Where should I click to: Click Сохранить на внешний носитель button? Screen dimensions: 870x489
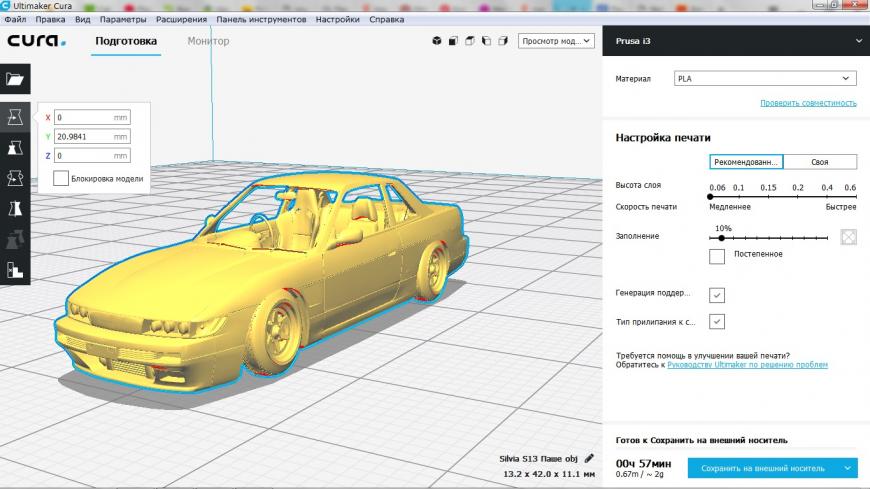click(763, 468)
